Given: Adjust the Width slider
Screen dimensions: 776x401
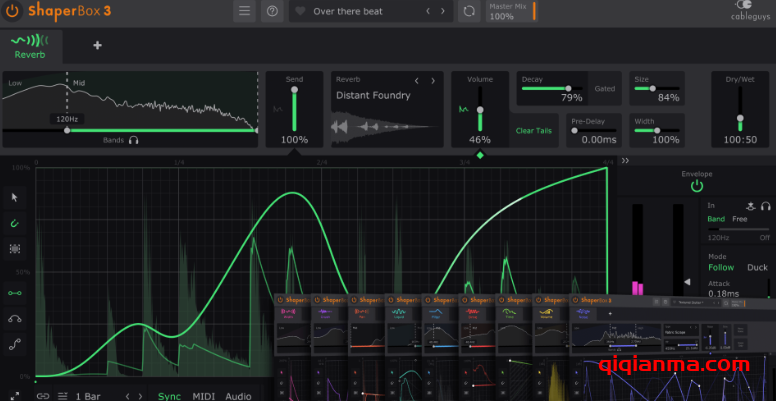Looking at the screenshot, I should (x=657, y=131).
